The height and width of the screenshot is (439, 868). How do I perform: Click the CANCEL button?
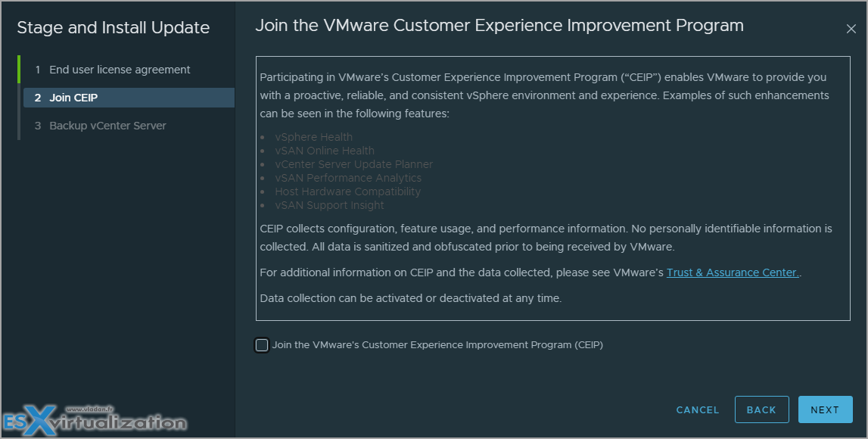pos(698,409)
